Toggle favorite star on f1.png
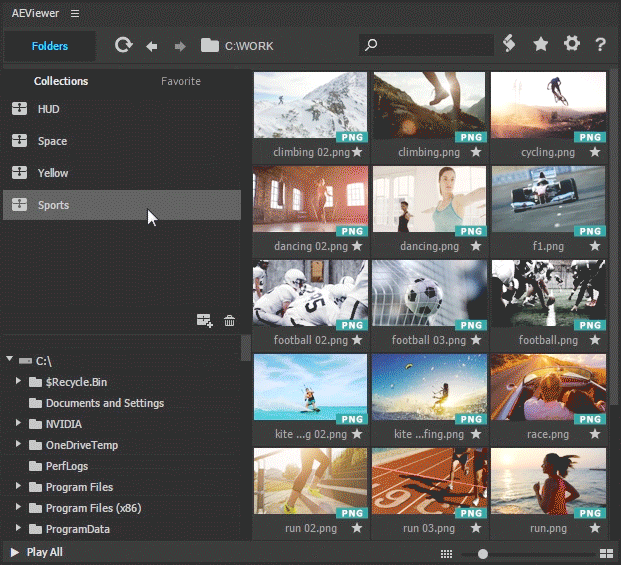Image resolution: width=621 pixels, height=565 pixels. tap(595, 246)
